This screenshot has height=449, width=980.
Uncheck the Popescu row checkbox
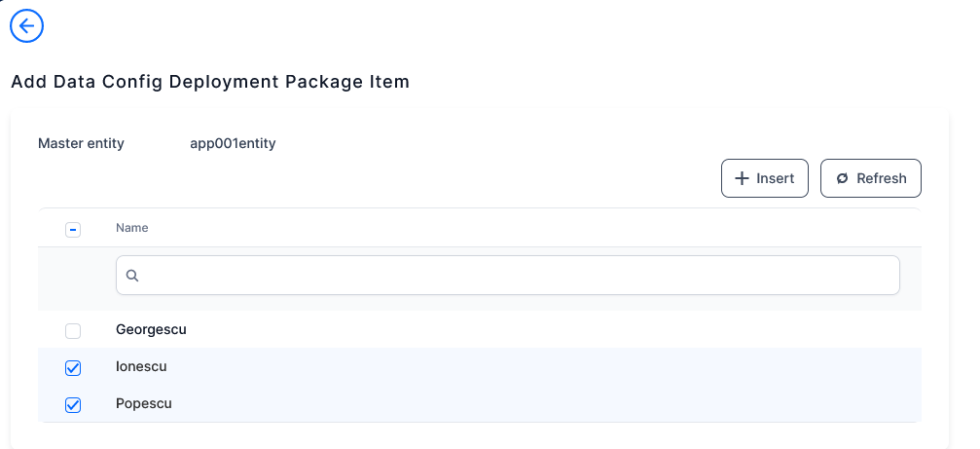tap(73, 404)
